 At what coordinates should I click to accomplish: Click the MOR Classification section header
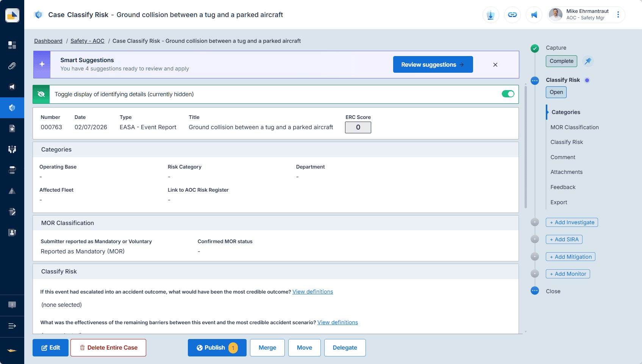pyautogui.click(x=276, y=223)
